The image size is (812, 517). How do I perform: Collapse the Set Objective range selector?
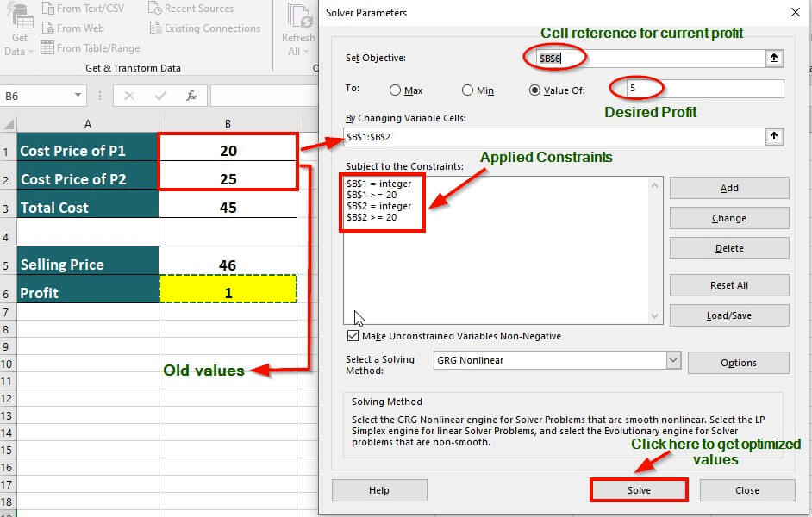click(x=773, y=59)
